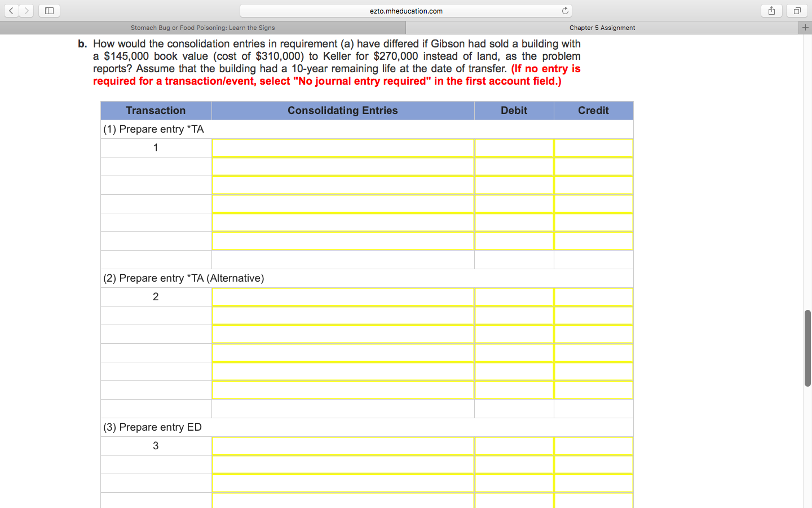Image resolution: width=812 pixels, height=508 pixels.
Task: Show all tabs overview
Action: tap(797, 11)
